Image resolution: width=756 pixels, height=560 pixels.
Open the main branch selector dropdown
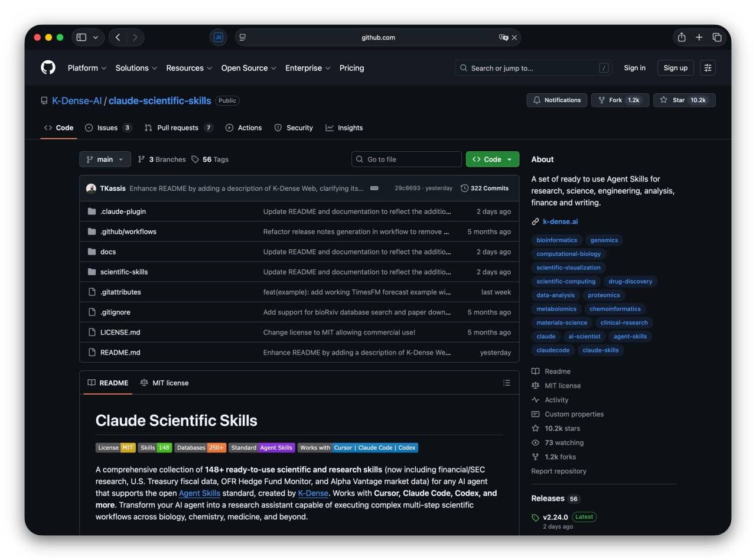click(105, 159)
